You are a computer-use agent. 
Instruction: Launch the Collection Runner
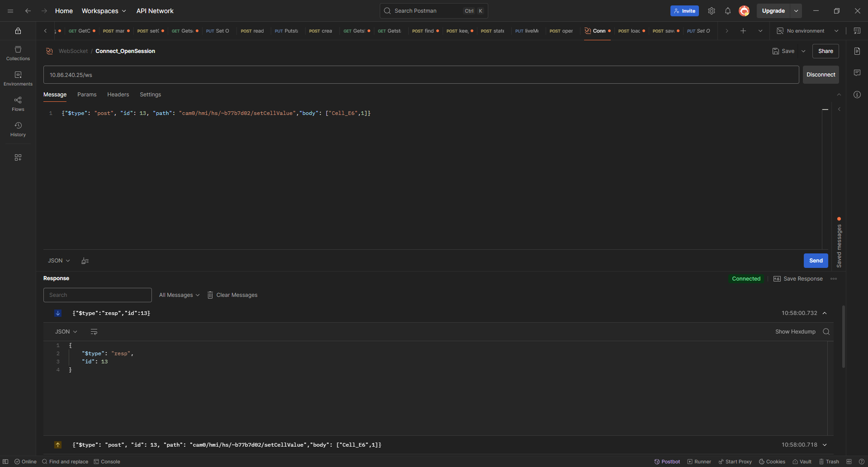pos(699,462)
